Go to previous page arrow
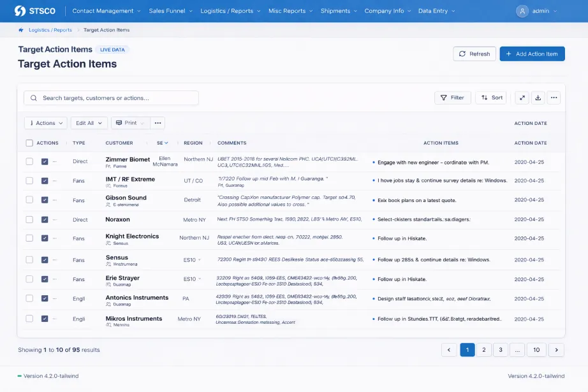Viewport: 588px width, 392px height. (x=449, y=350)
